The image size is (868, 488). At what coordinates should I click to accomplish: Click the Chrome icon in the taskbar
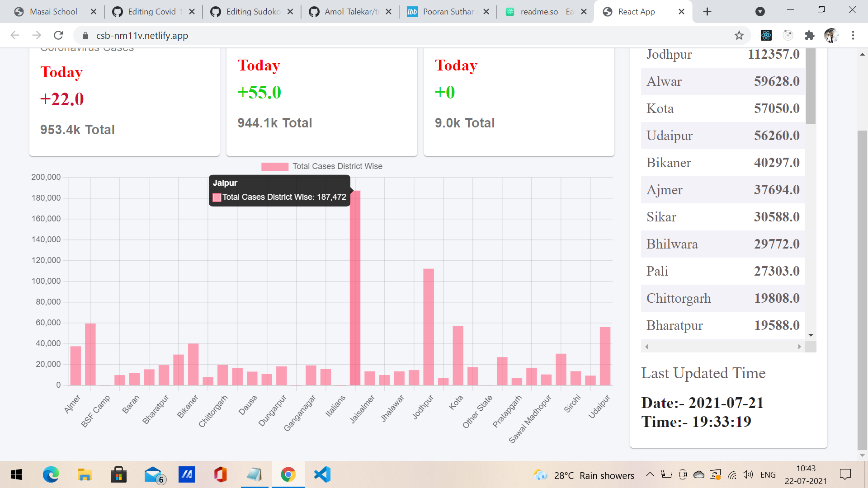click(288, 474)
